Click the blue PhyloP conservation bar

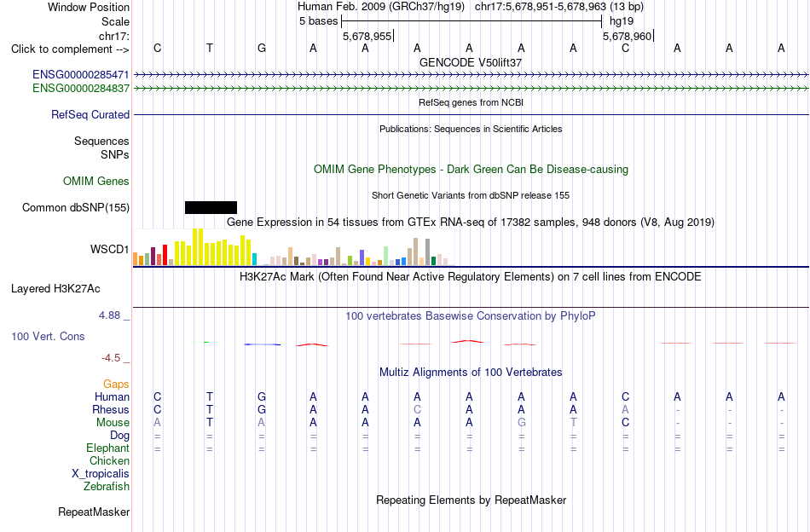click(x=263, y=344)
